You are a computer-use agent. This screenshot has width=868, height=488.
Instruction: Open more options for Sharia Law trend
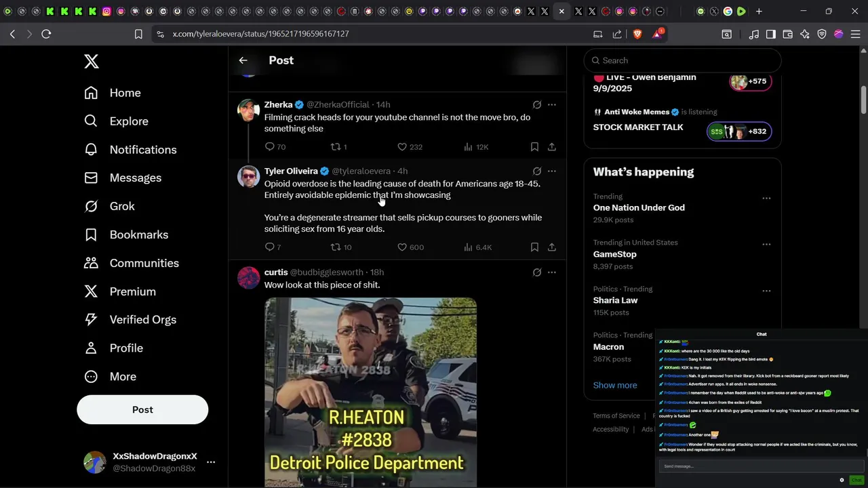click(x=766, y=291)
